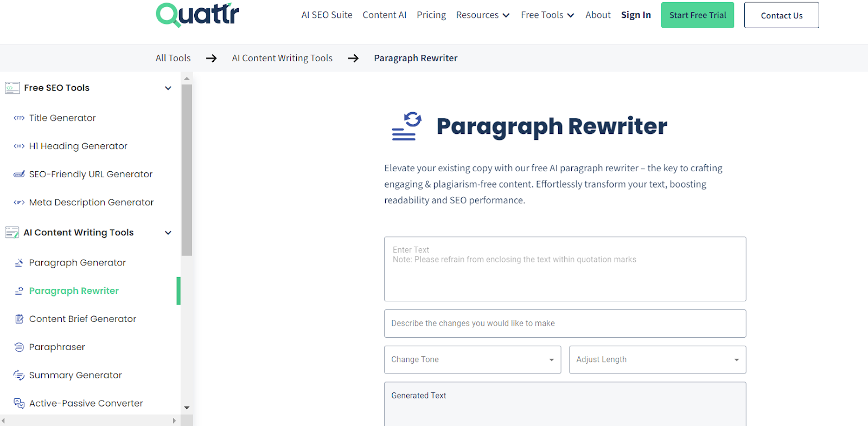Open Content Brief Generator tool

point(82,319)
